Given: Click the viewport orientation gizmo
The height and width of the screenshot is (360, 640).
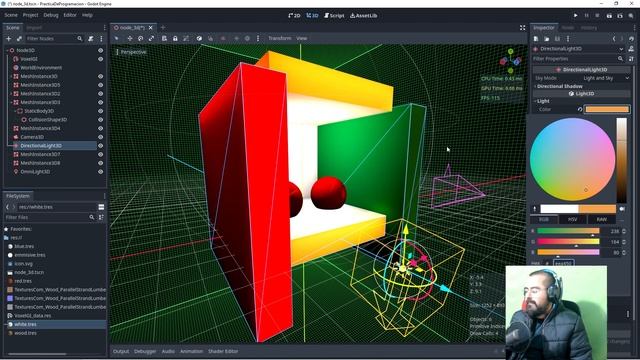Looking at the screenshot, I should click(510, 61).
